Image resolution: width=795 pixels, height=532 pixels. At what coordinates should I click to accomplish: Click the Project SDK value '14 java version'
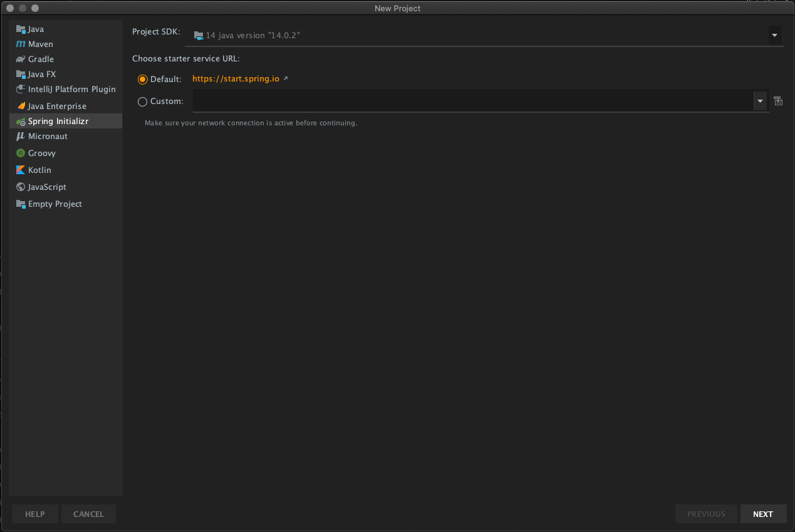pos(252,36)
